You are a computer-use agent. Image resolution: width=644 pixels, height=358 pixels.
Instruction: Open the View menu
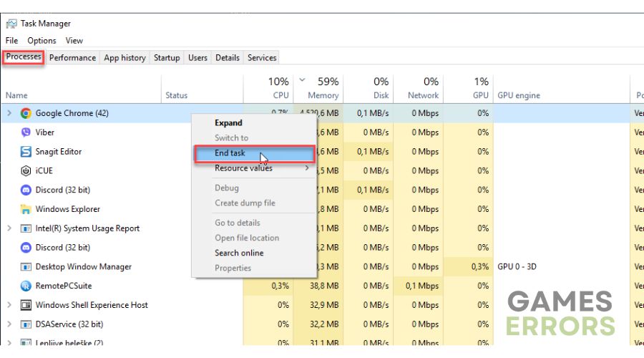[74, 40]
